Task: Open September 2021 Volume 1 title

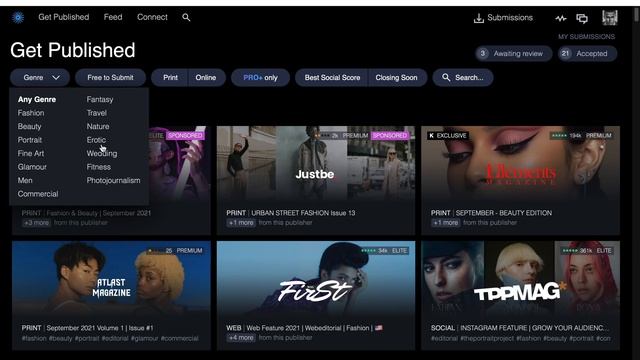Action: 100,328
